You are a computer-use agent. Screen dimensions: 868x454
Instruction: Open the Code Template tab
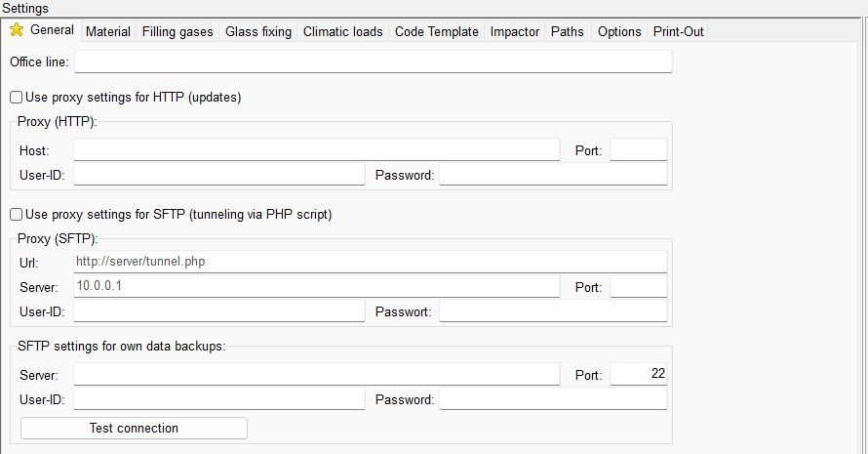coord(437,31)
